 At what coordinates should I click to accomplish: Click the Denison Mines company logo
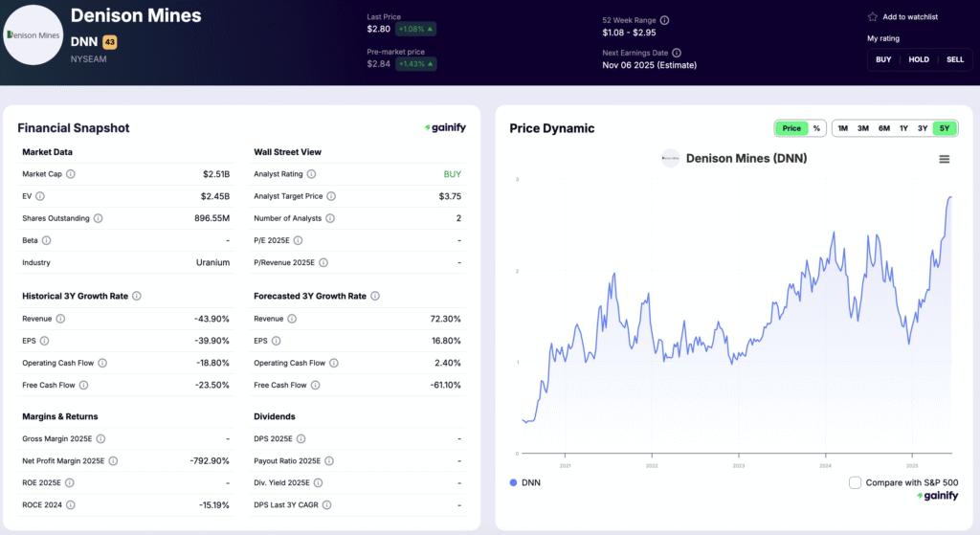pyautogui.click(x=33, y=35)
